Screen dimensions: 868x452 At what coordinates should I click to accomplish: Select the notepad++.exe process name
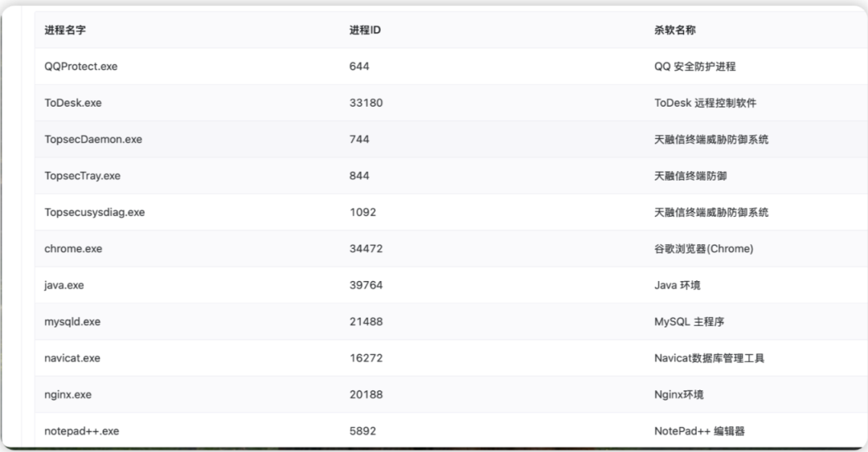point(82,432)
